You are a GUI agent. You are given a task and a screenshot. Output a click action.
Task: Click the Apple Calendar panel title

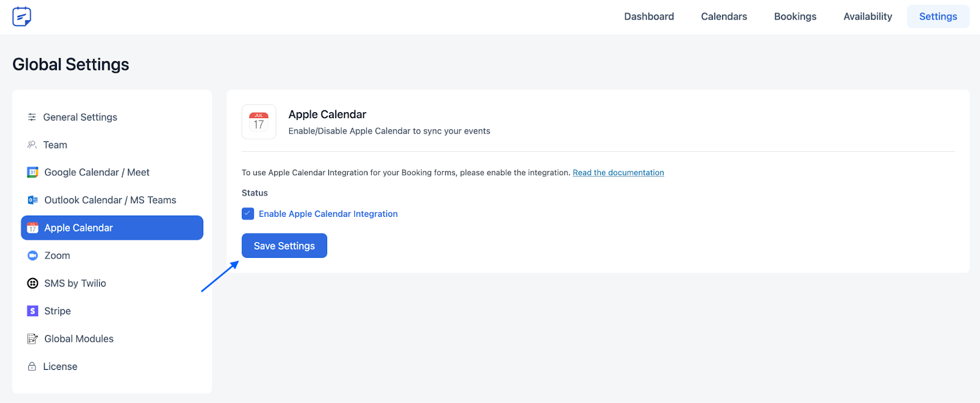(x=327, y=115)
